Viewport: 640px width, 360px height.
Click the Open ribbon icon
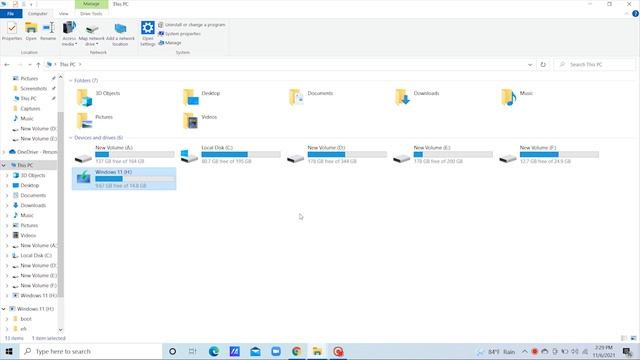click(31, 31)
